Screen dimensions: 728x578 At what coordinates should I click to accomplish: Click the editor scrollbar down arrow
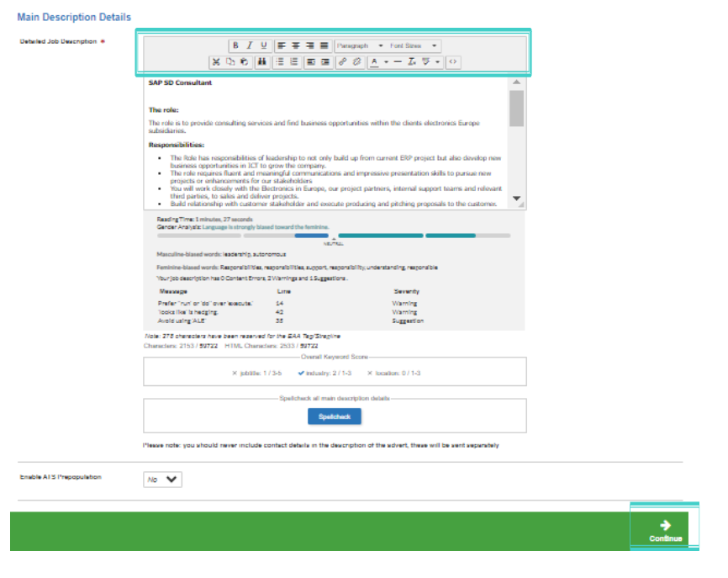click(516, 199)
